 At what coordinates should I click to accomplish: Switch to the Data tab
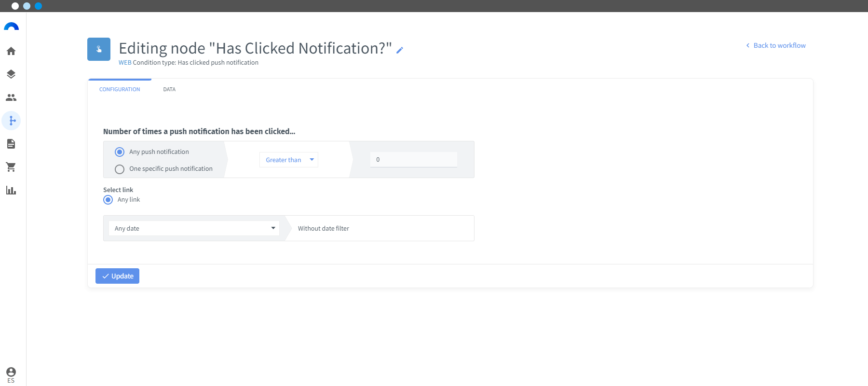click(169, 89)
